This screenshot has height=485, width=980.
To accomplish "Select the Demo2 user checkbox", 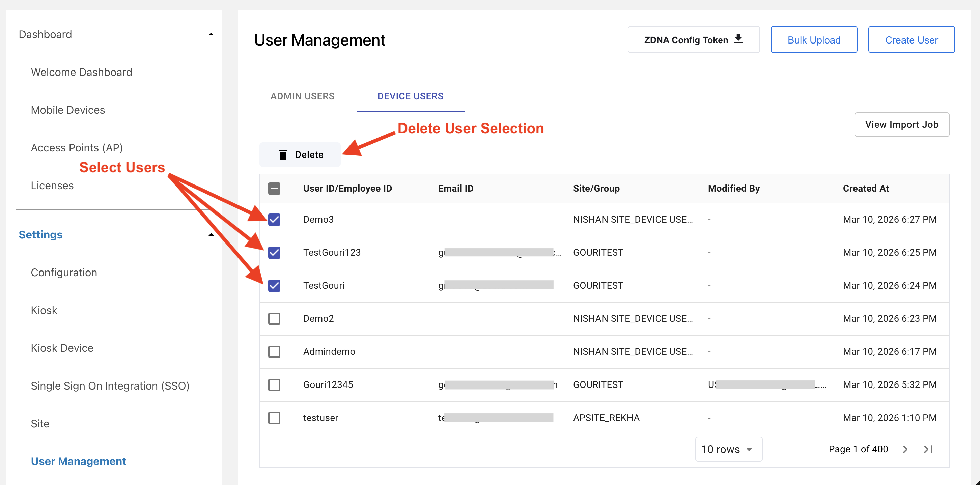I will (x=274, y=319).
